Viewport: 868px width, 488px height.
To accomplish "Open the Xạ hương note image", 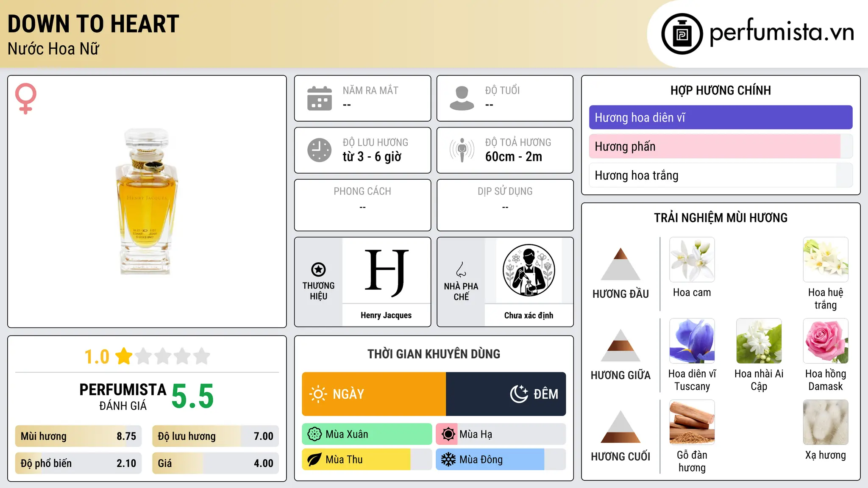I will point(826,422).
